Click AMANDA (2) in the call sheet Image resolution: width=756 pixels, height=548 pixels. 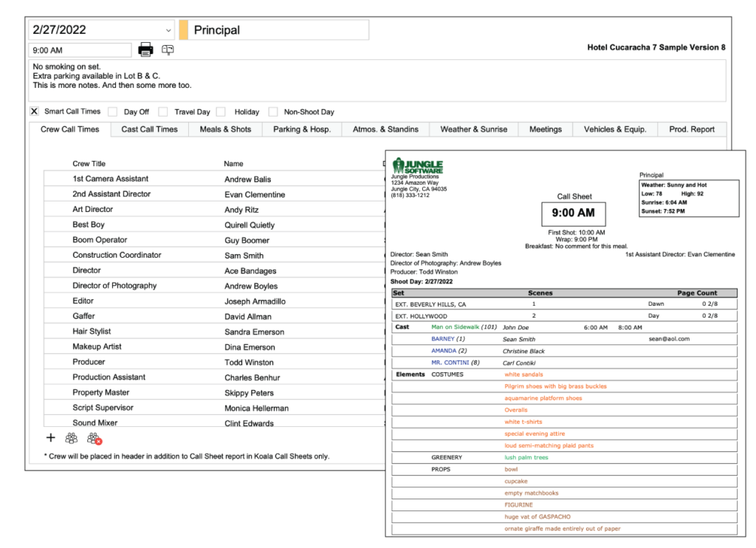click(450, 351)
